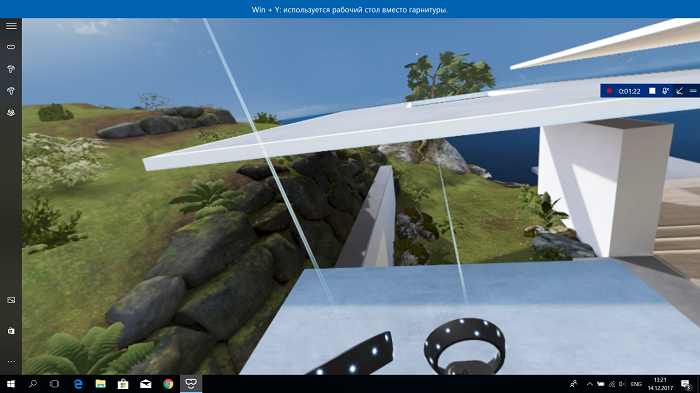Open the hamburger menu in the sidebar

tap(11, 26)
